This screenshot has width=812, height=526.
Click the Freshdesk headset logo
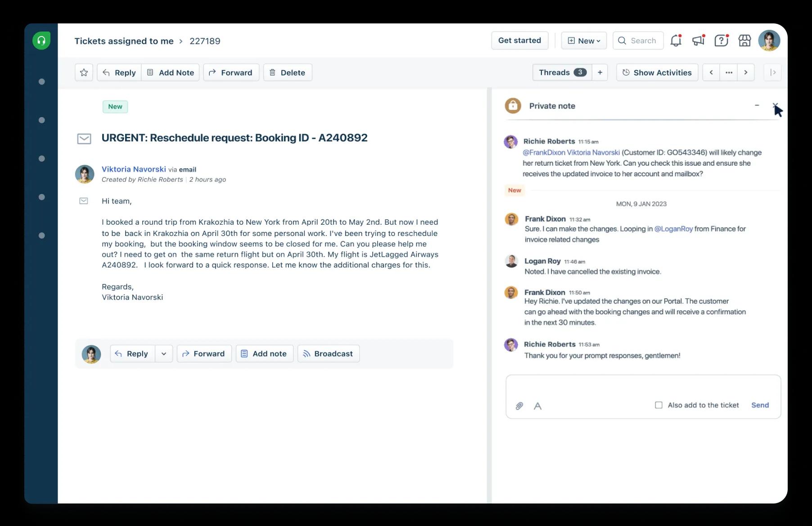(41, 41)
